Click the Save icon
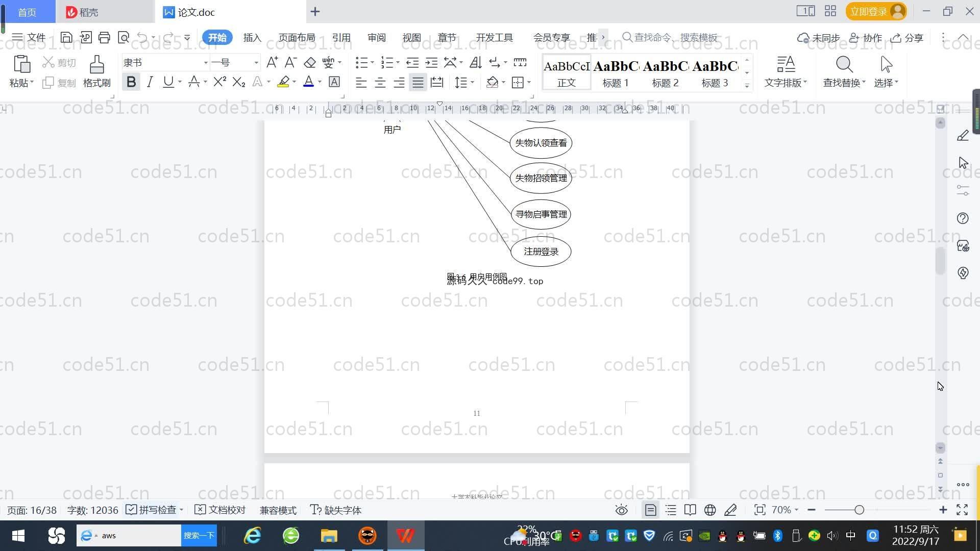Screen dimensions: 980x551 (x=66, y=37)
